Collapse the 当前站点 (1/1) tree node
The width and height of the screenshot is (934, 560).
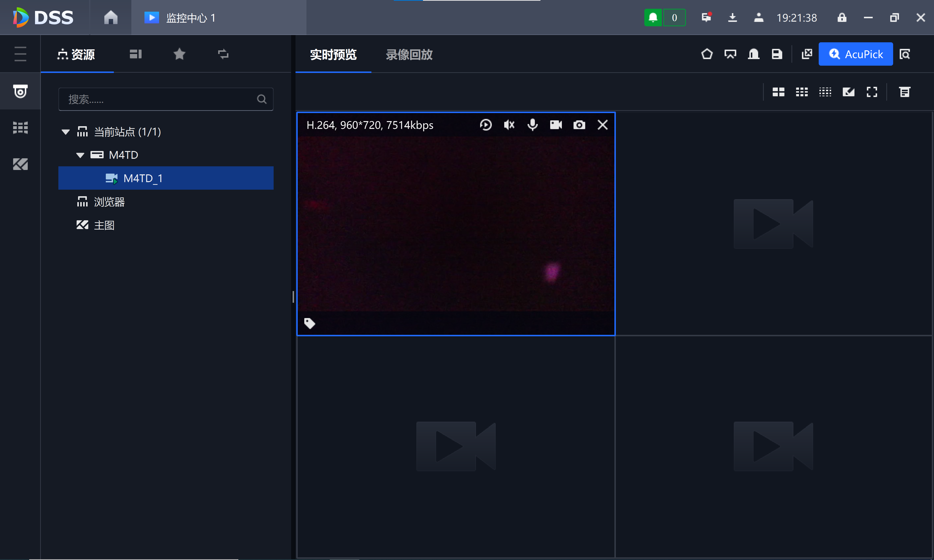[x=66, y=132]
